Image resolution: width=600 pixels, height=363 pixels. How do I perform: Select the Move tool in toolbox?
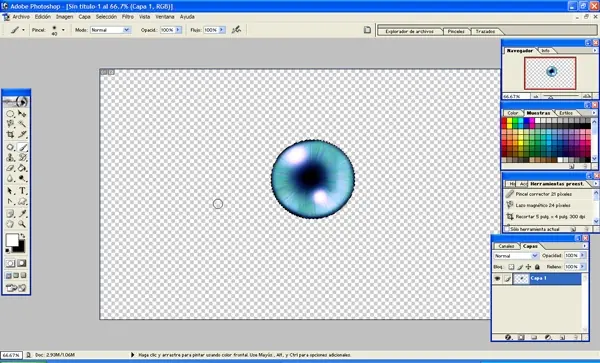22,114
